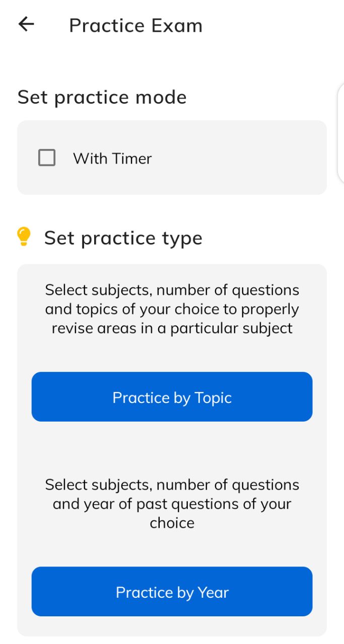The image size is (344, 644).
Task: Tap the "With Timer" label text
Action: (112, 158)
